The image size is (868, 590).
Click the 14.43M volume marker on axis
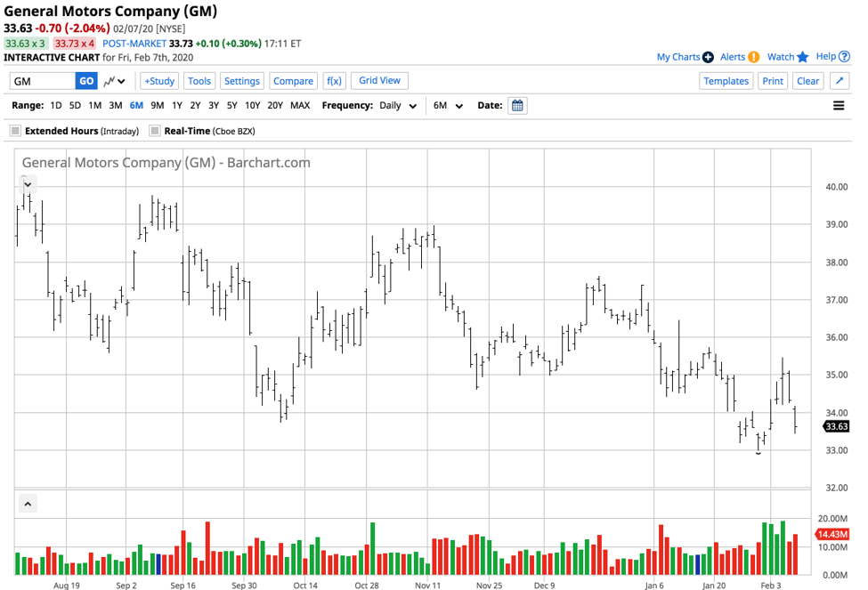(832, 534)
